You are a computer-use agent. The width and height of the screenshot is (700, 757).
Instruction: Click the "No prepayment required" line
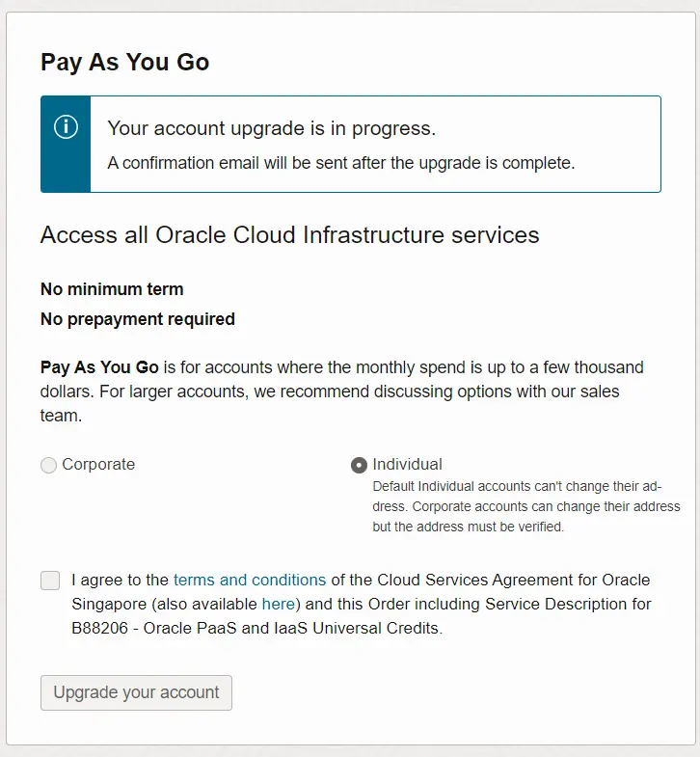coord(138,319)
